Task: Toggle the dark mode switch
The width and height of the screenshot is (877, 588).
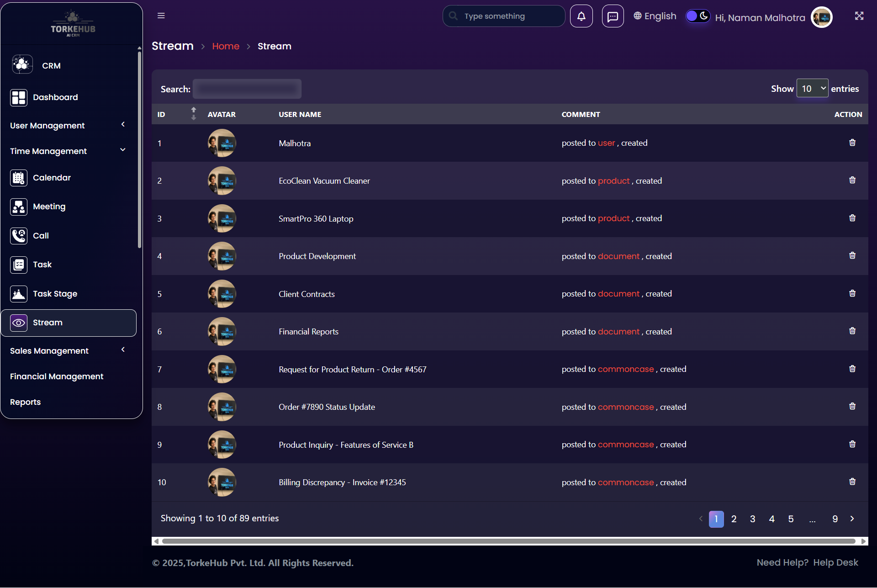Action: 697,16
